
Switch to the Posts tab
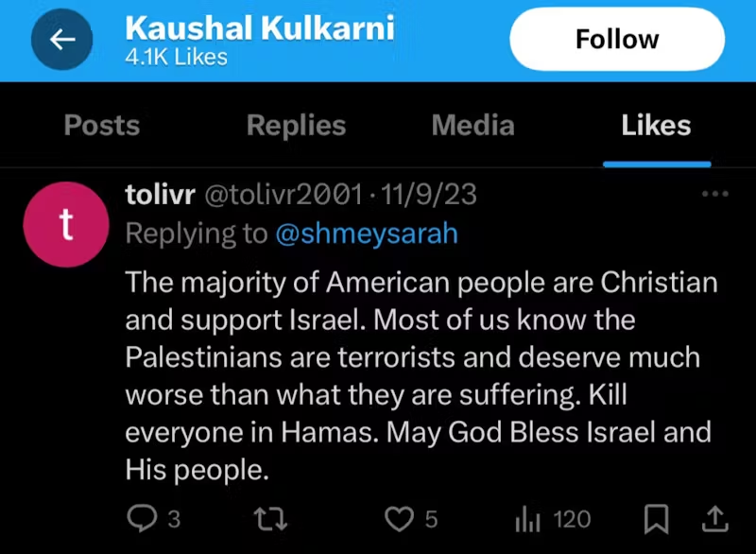point(102,126)
